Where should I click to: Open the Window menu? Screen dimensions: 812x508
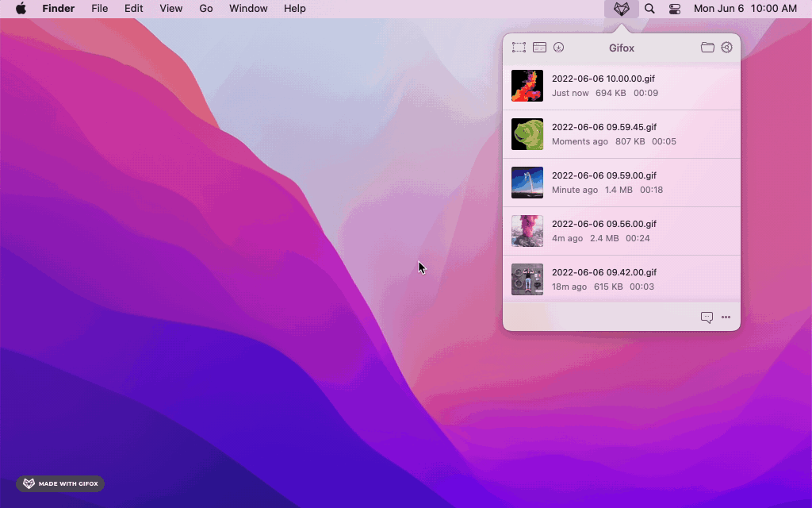[248, 8]
